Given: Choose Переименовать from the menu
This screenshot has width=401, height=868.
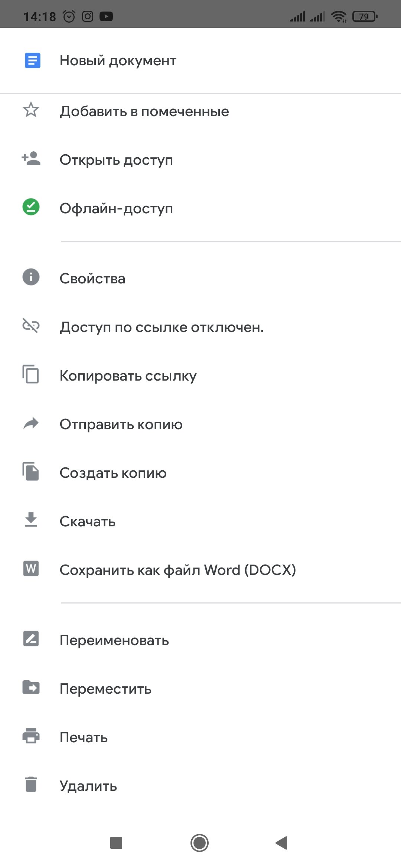Looking at the screenshot, I should [x=200, y=640].
